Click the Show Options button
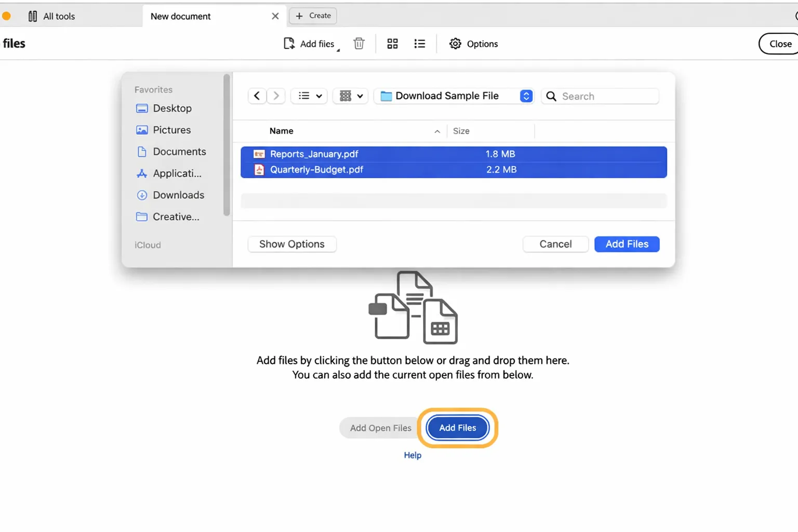The width and height of the screenshot is (798, 532). click(291, 244)
